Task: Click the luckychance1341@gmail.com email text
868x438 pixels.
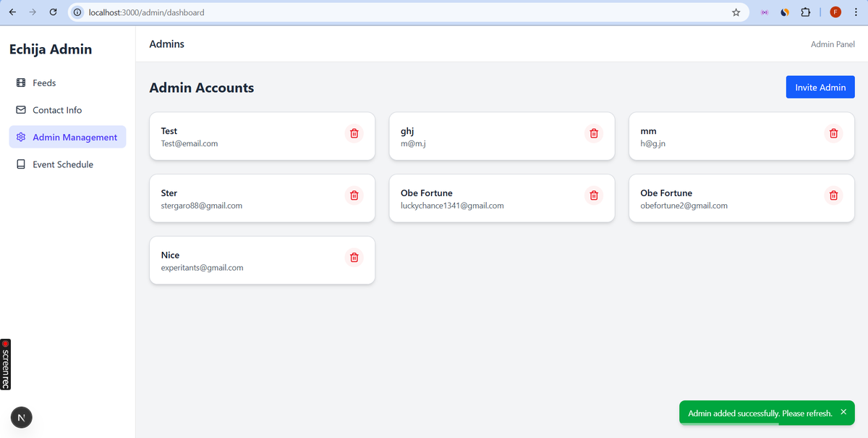Action: 452,206
